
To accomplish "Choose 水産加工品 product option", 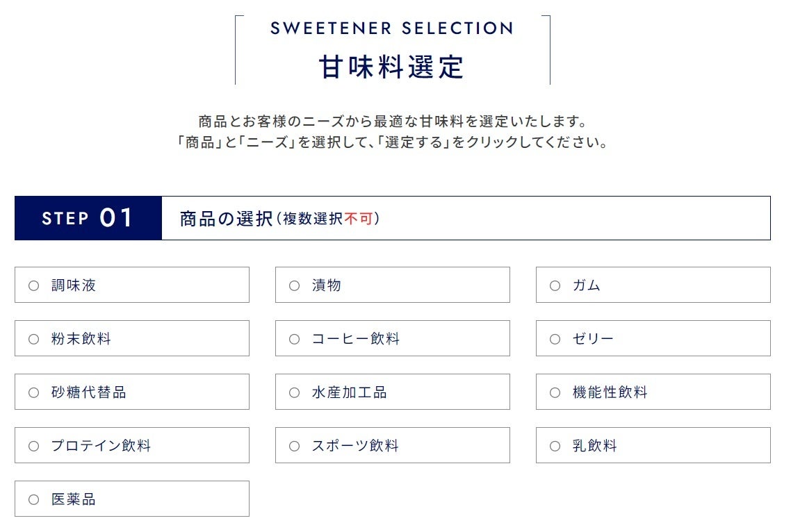I will pyautogui.click(x=295, y=392).
